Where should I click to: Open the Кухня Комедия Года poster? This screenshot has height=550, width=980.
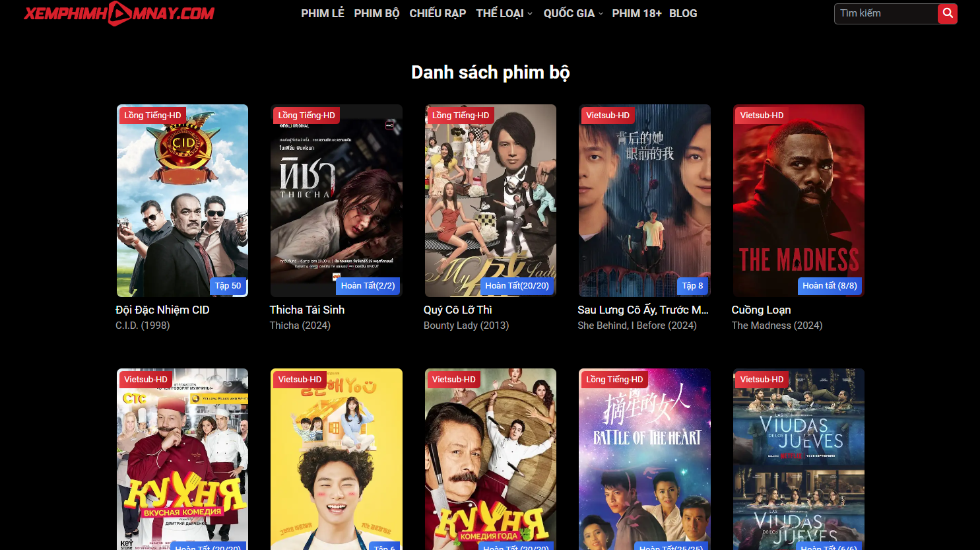click(x=490, y=460)
